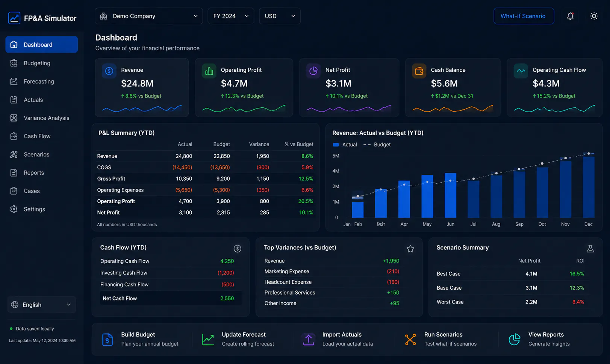Click the Budget dashed legend marker
The height and width of the screenshot is (364, 610).
[x=367, y=145]
